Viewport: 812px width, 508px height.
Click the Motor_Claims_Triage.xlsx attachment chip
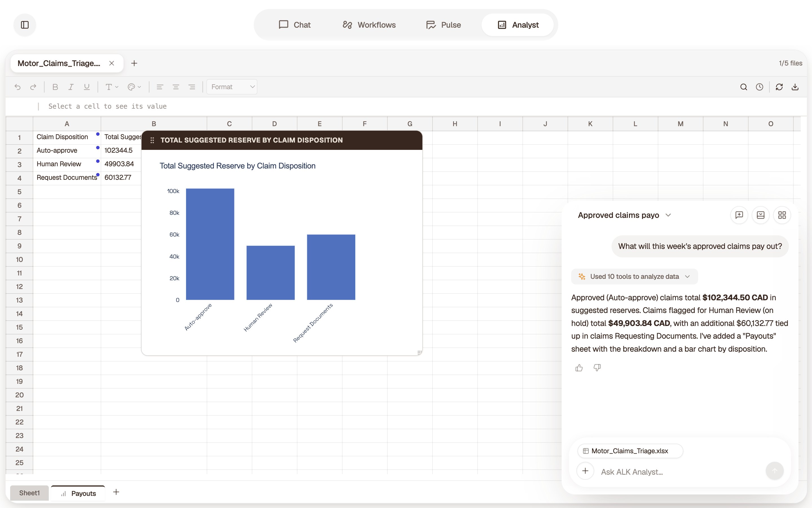(630, 451)
